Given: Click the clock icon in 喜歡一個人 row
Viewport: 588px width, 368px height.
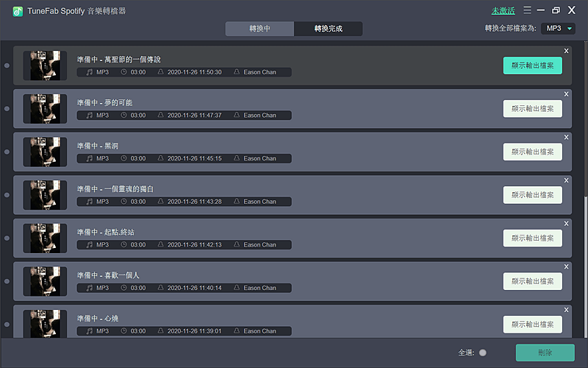Looking at the screenshot, I should [123, 288].
